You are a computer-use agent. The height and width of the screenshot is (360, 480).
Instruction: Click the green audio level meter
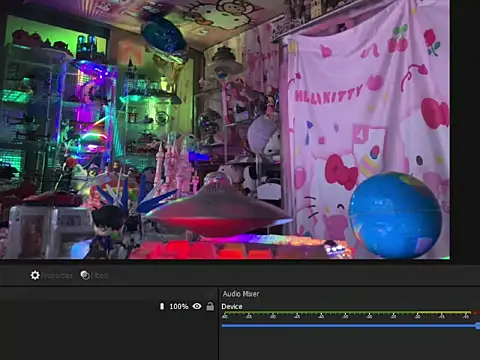pyautogui.click(x=347, y=313)
